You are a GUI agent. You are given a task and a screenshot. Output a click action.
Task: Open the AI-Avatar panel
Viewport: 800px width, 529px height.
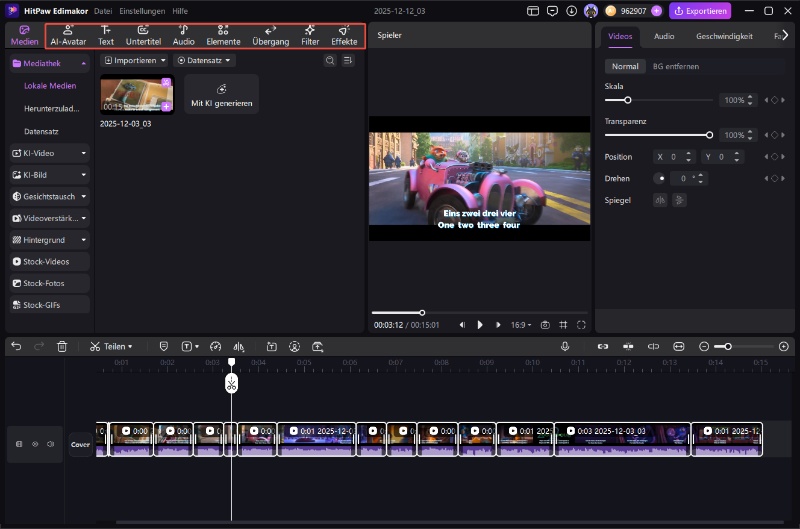coord(68,35)
